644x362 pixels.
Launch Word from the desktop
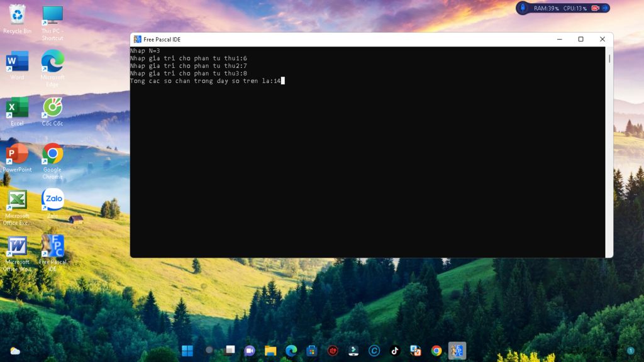(17, 65)
